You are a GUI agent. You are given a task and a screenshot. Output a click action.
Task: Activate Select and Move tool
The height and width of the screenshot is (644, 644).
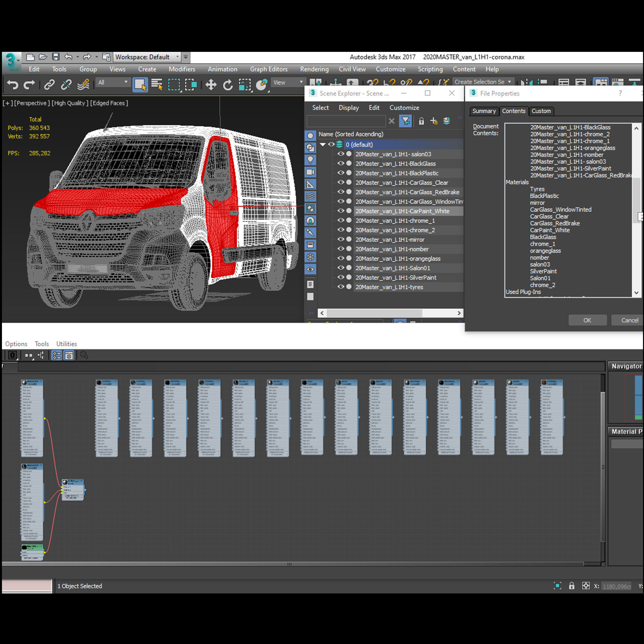click(211, 85)
